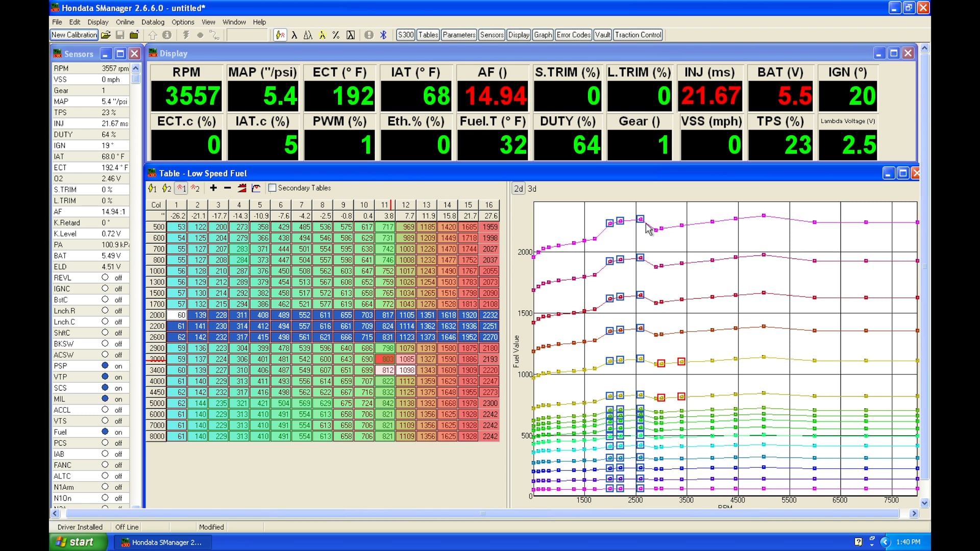Click the minus icon to decrease table values
The image size is (980, 551).
tap(227, 188)
